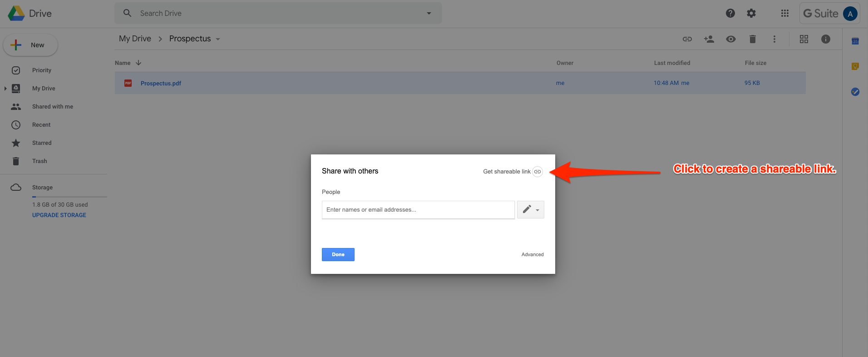Click the Search Drive field
The height and width of the screenshot is (357, 868).
coord(278,13)
